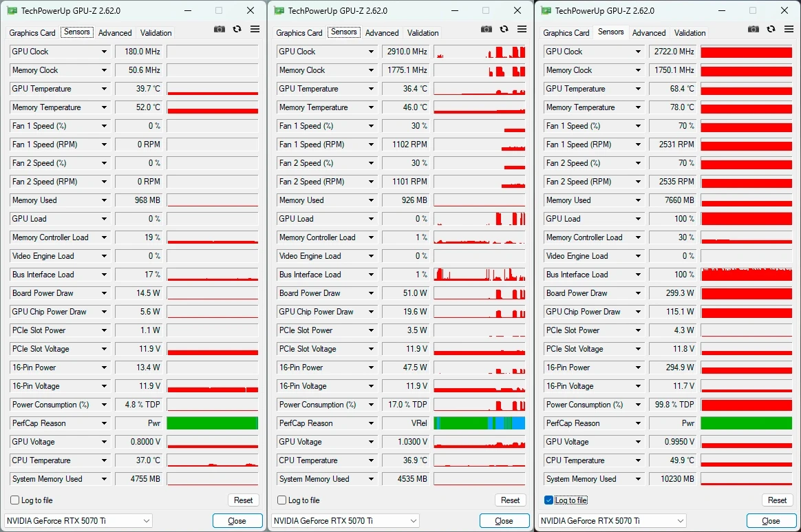Image resolution: width=801 pixels, height=532 pixels.
Task: Click GPU Voltage value 1.0300 V
Action: (x=406, y=442)
